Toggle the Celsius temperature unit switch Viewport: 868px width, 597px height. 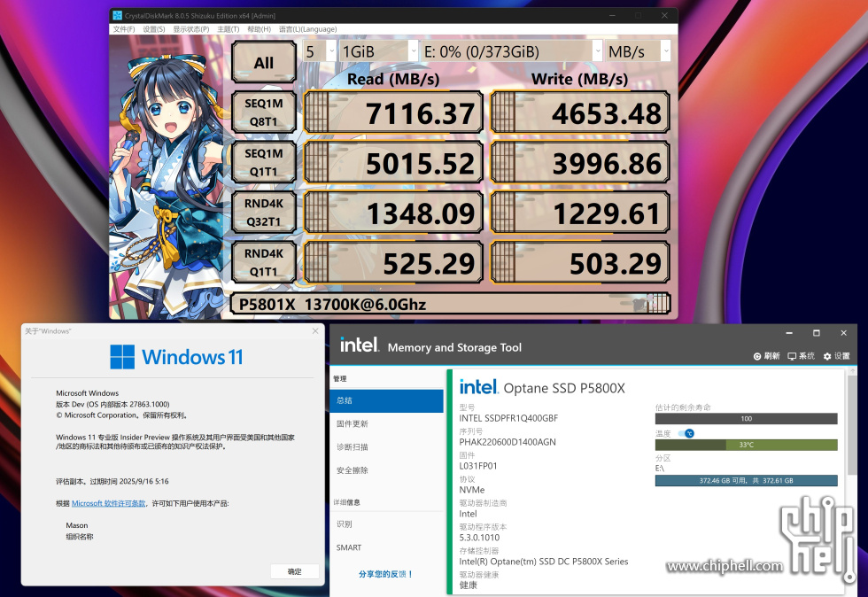[686, 433]
